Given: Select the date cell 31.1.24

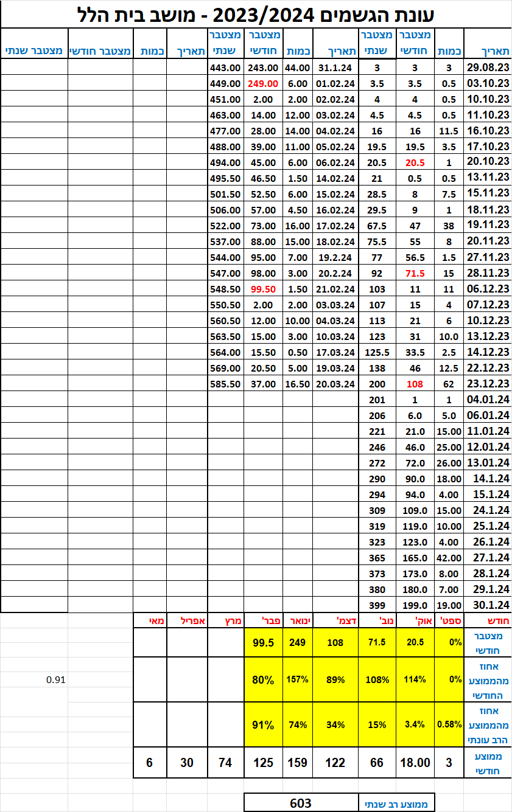Looking at the screenshot, I should pyautogui.click(x=334, y=67).
